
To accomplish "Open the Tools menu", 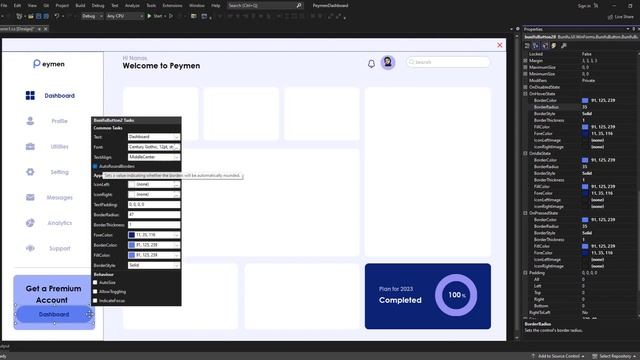I will coord(151,6).
